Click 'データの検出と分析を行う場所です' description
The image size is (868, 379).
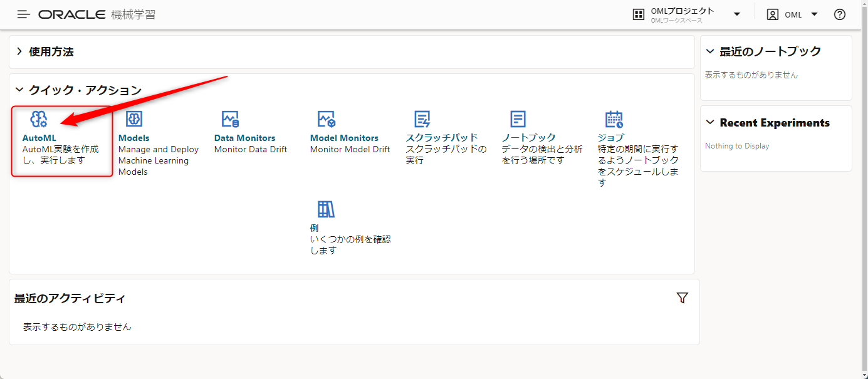541,155
